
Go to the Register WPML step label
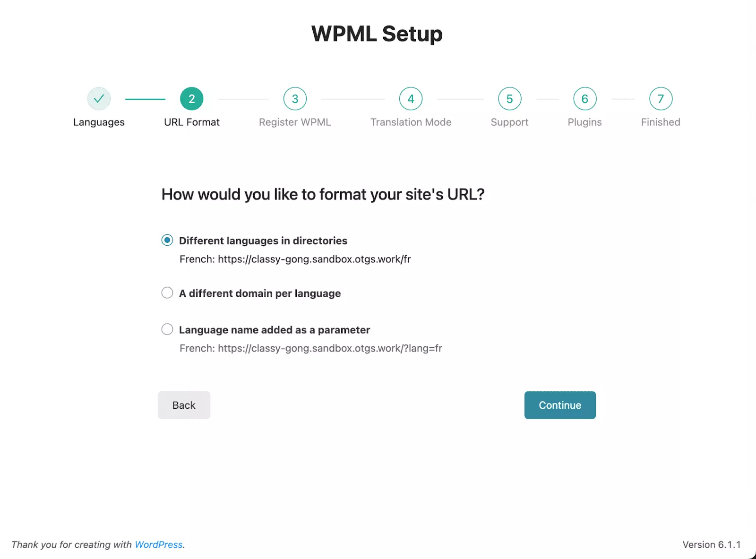click(x=295, y=122)
